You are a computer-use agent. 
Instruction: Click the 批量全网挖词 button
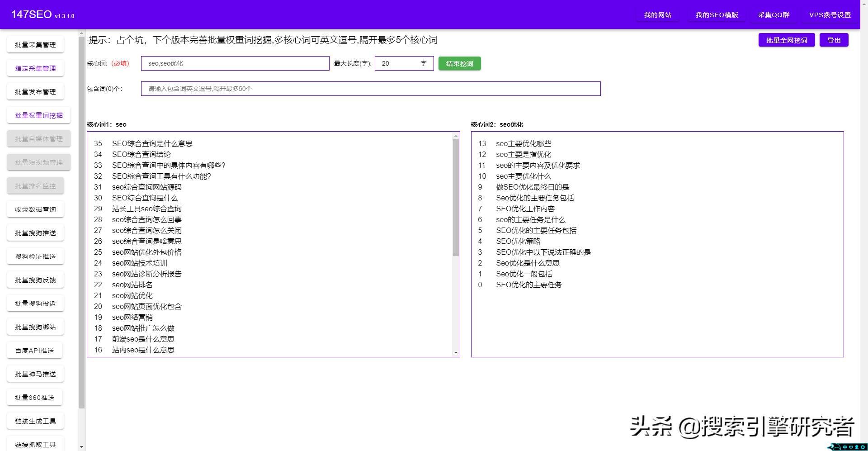786,40
